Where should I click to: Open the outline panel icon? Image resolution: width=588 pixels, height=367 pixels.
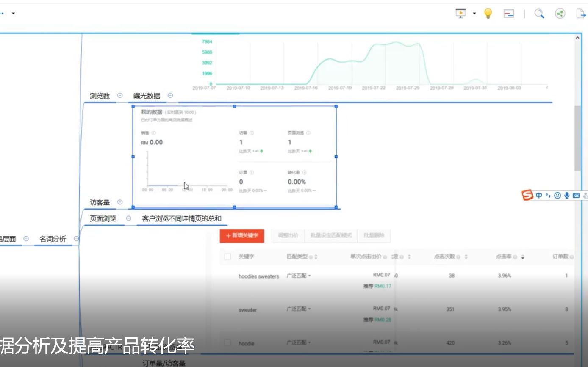pyautogui.click(x=508, y=13)
